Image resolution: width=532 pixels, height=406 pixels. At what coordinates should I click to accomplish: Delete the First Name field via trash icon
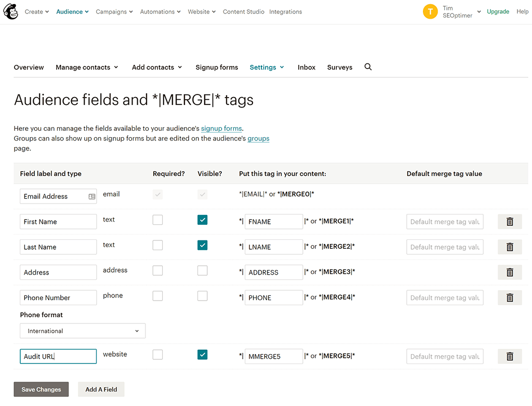[x=510, y=222]
